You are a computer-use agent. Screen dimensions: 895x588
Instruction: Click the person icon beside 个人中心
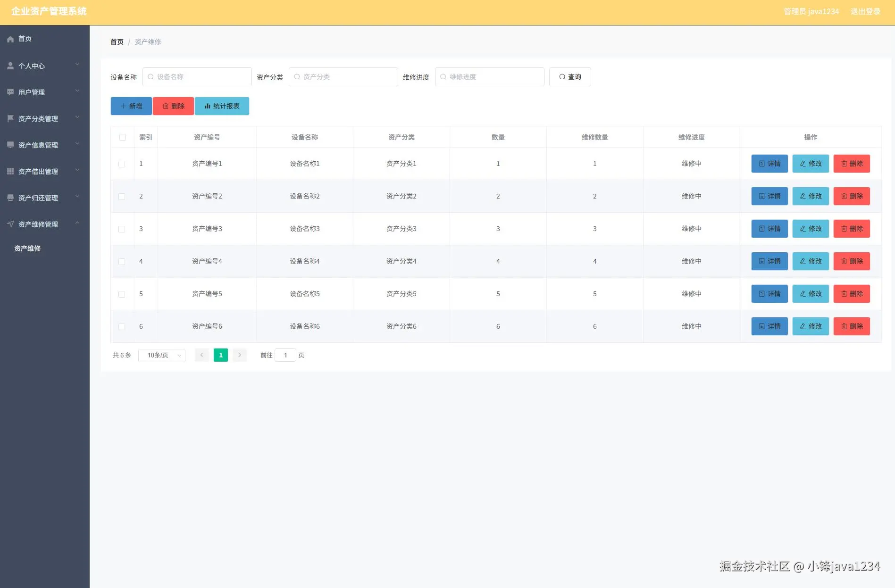pyautogui.click(x=10, y=66)
